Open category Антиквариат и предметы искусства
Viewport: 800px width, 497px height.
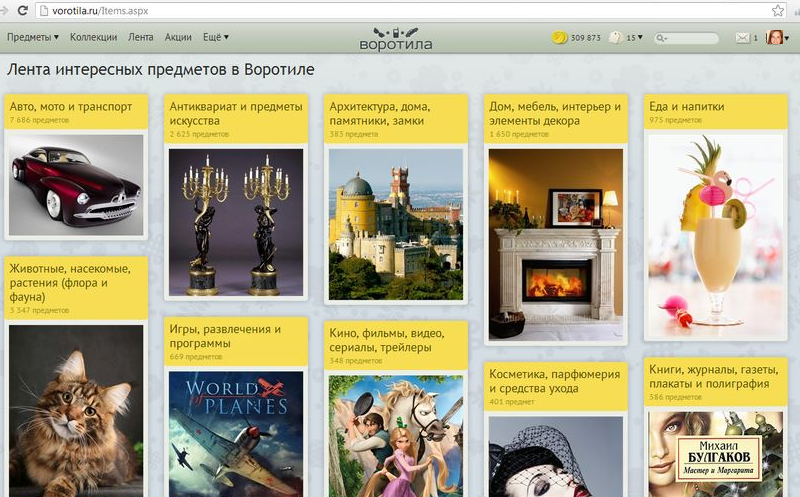(x=236, y=114)
